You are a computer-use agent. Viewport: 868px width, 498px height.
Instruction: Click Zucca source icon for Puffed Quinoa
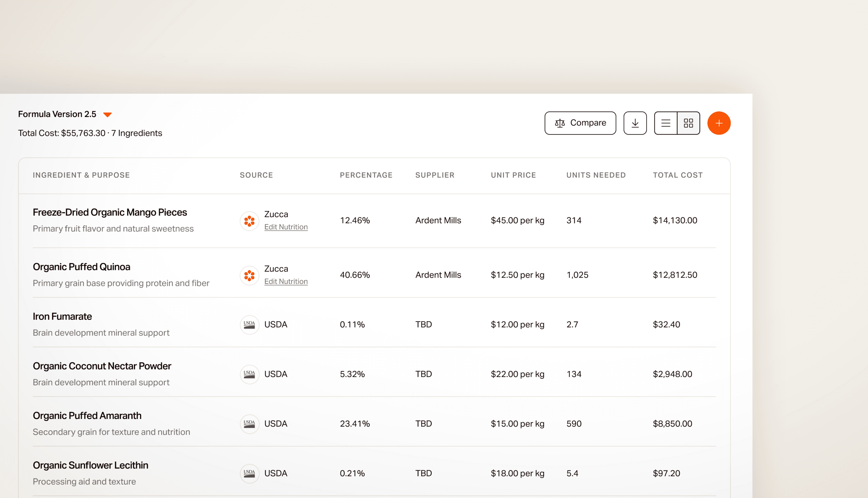click(x=249, y=275)
